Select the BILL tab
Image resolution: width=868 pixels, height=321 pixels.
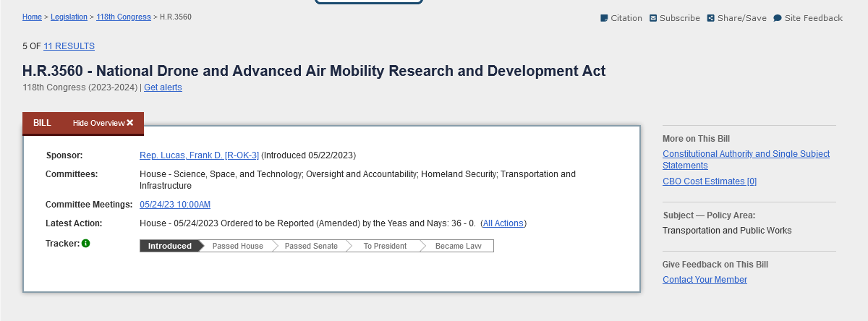pyautogui.click(x=42, y=123)
